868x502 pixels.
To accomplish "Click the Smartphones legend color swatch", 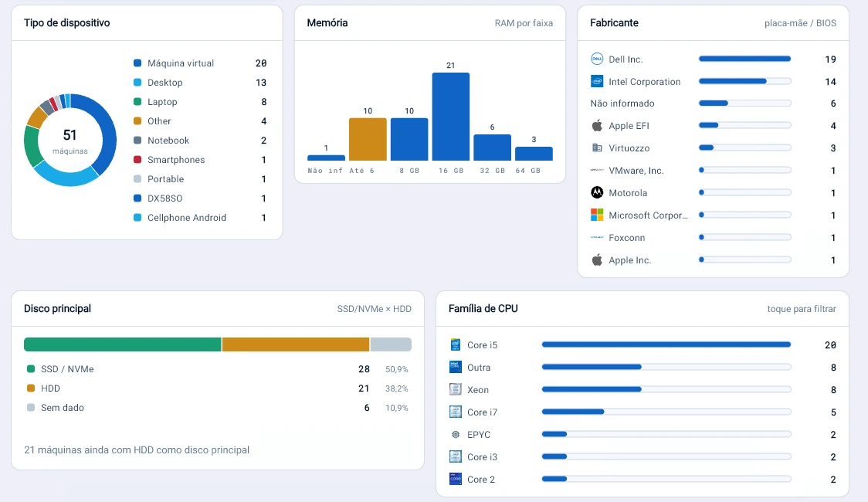I will [137, 159].
